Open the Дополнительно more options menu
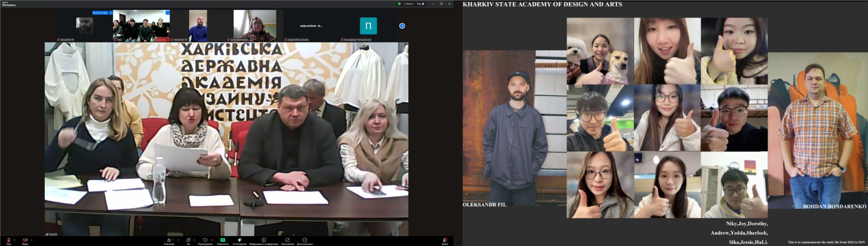868x246 pixels. 304,240
